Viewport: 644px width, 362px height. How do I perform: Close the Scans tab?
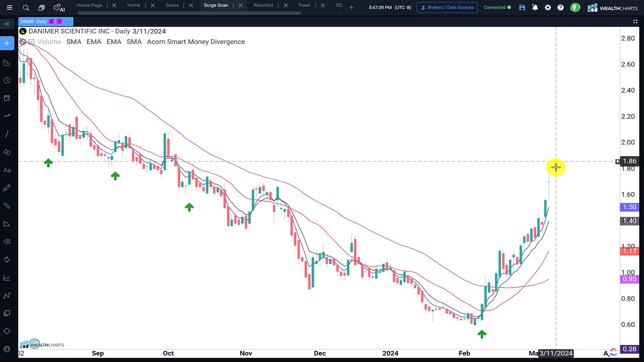(191, 5)
